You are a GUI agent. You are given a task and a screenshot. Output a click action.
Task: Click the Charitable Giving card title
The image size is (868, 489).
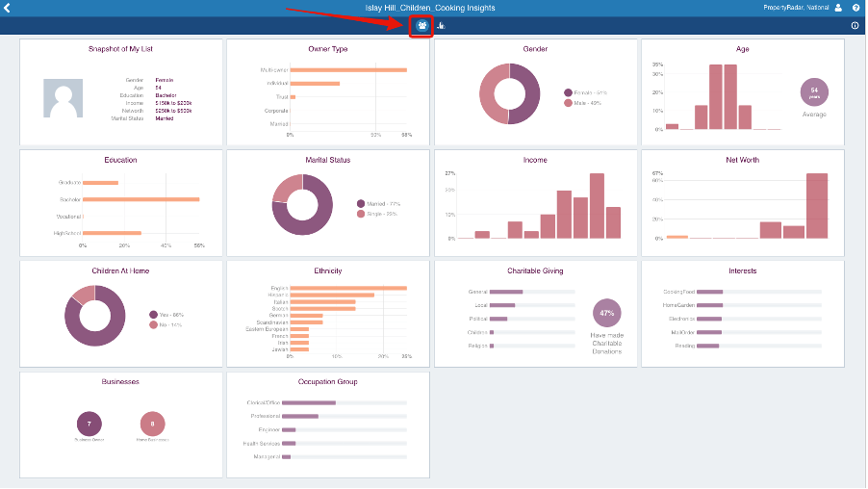point(535,270)
